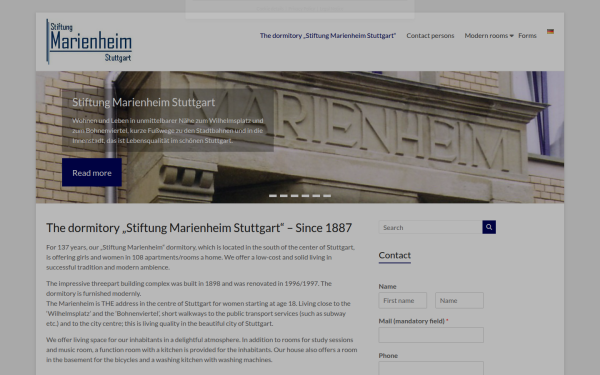
Task: Select the first slider pagination dash
Action: (273, 196)
